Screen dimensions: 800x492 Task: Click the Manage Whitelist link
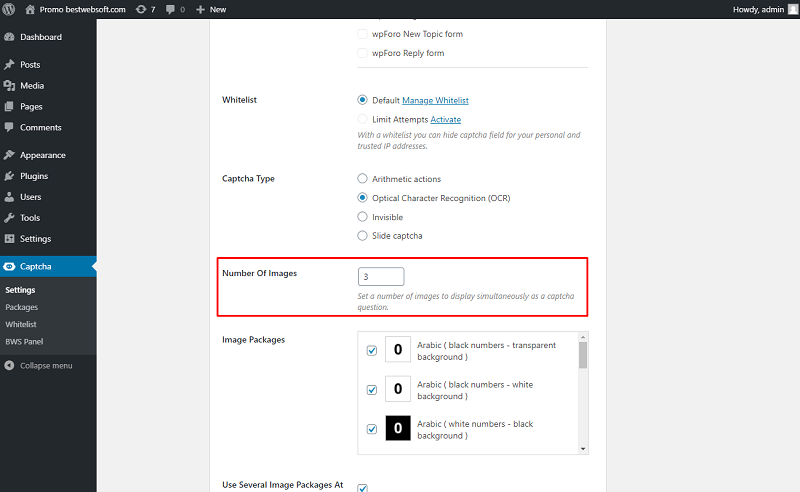pos(435,100)
